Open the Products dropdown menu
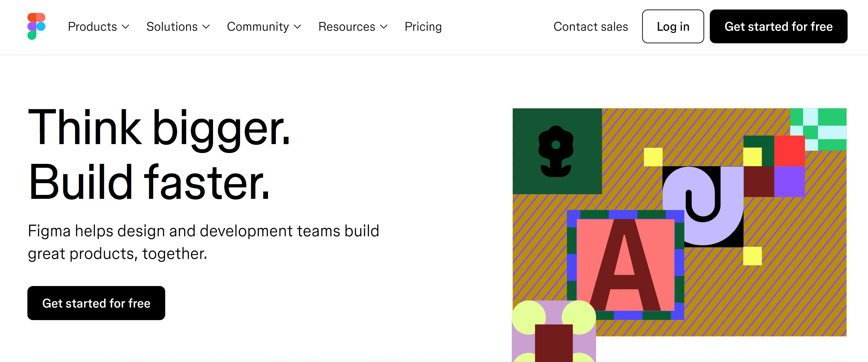Viewport: 868px width, 362px height. click(x=97, y=27)
